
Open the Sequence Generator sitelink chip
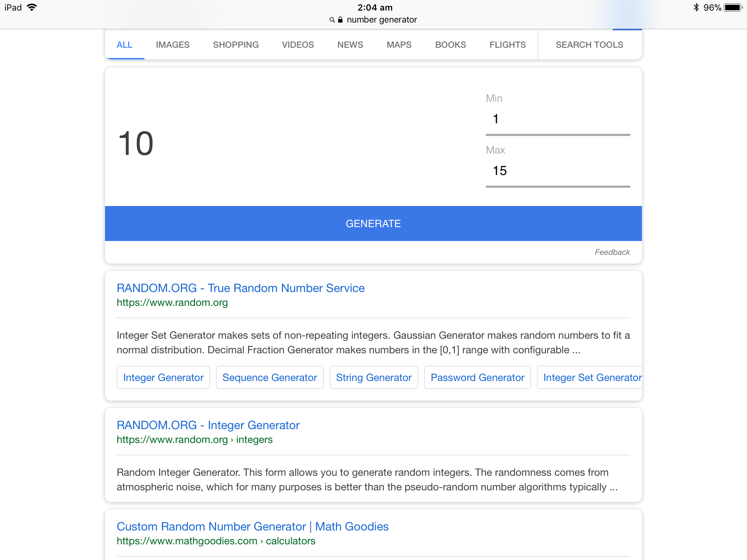pyautogui.click(x=270, y=377)
